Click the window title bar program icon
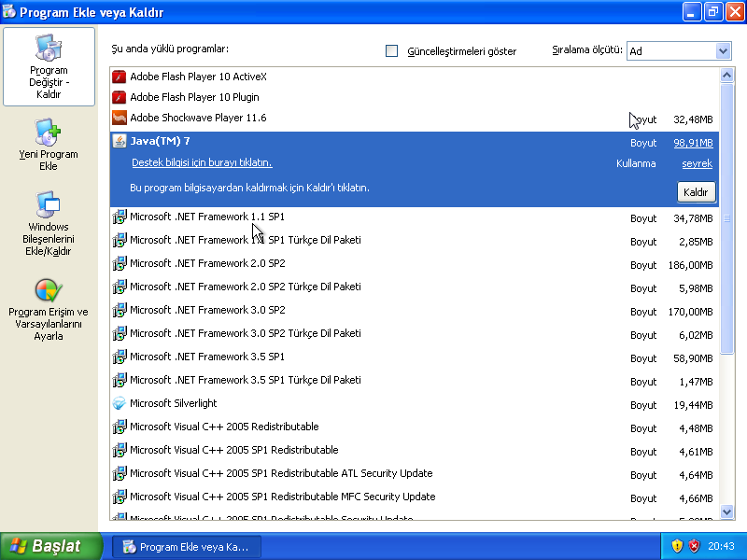The width and height of the screenshot is (747, 560). (x=9, y=11)
